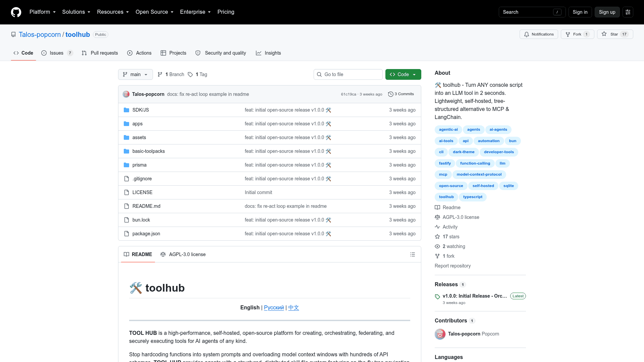Click the Notifications bell button
The height and width of the screenshot is (362, 644).
pos(539,34)
